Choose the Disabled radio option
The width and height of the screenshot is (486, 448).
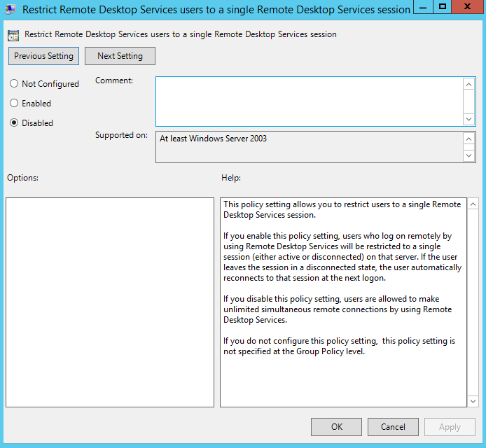point(14,123)
